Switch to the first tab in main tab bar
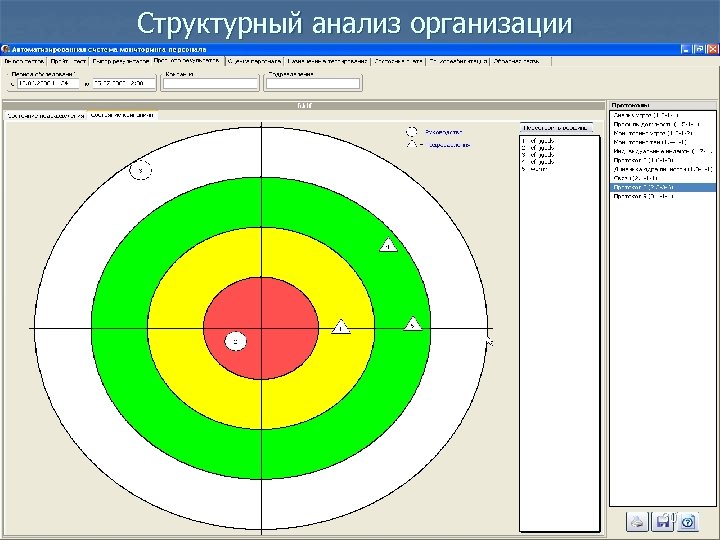 point(24,61)
